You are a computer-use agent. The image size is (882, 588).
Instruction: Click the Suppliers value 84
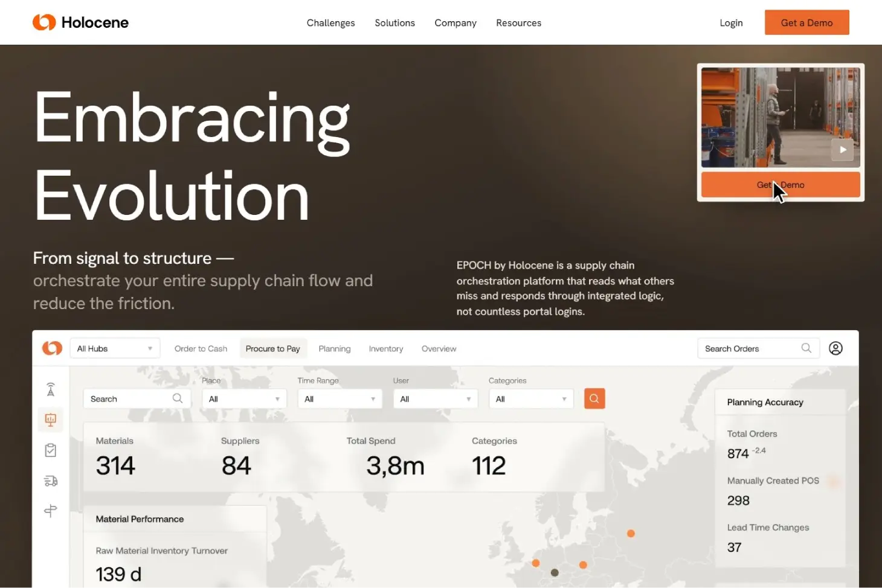[236, 465]
